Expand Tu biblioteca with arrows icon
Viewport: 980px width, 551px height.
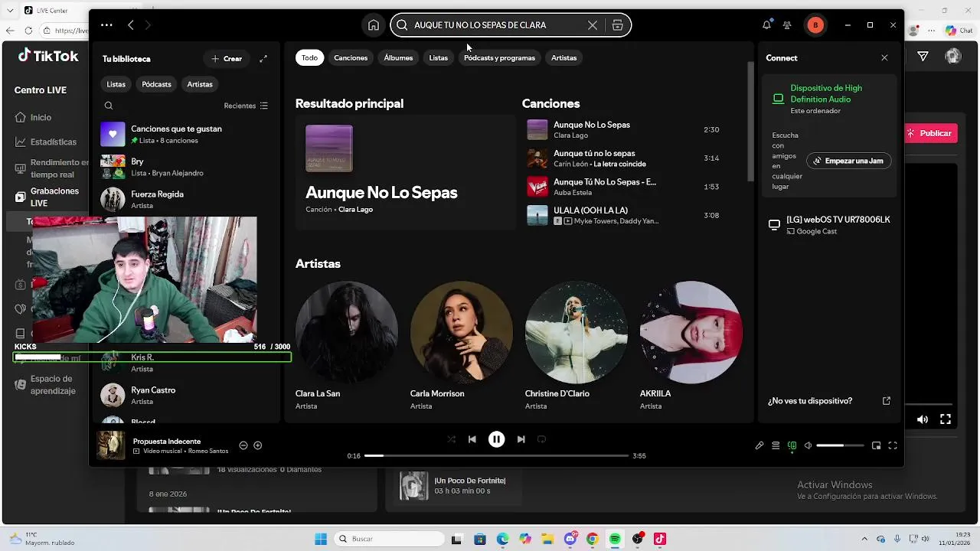tap(263, 59)
